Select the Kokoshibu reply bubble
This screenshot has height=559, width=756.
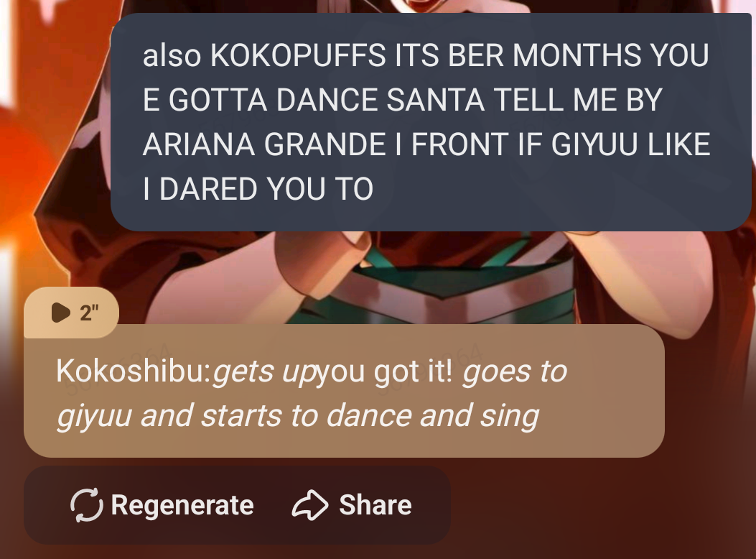coord(344,391)
